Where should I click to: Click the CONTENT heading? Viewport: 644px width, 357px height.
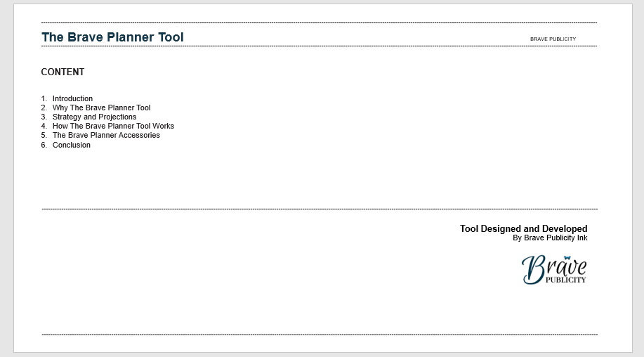coord(63,72)
